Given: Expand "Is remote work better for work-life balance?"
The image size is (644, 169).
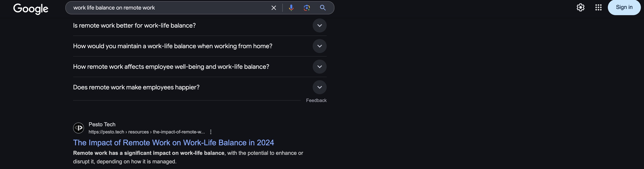Looking at the screenshot, I should click(x=319, y=25).
